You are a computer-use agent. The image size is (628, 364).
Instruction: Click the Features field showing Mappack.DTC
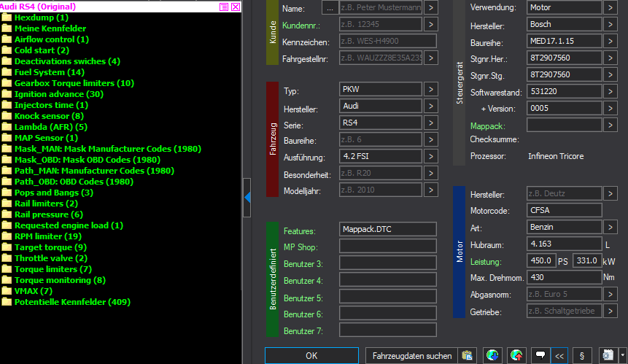point(388,230)
